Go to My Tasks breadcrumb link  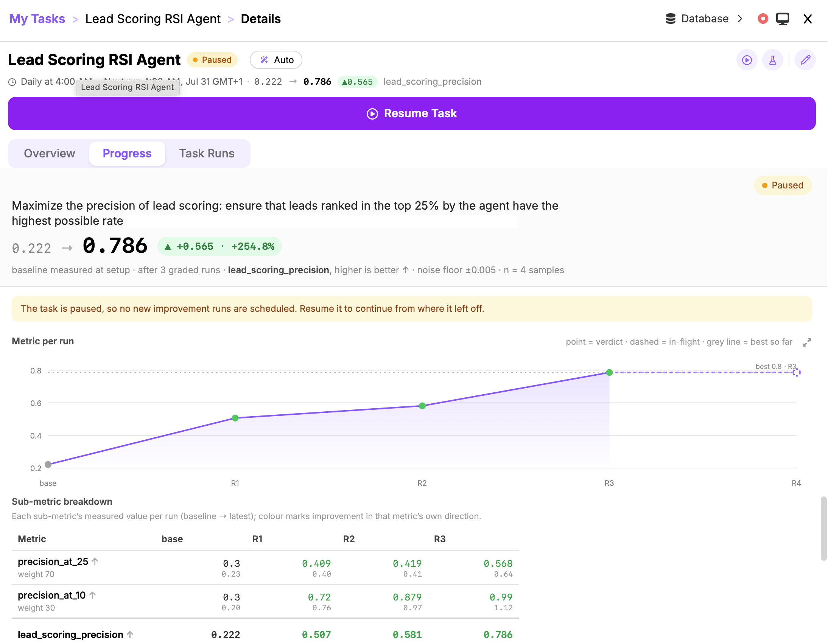coord(37,19)
